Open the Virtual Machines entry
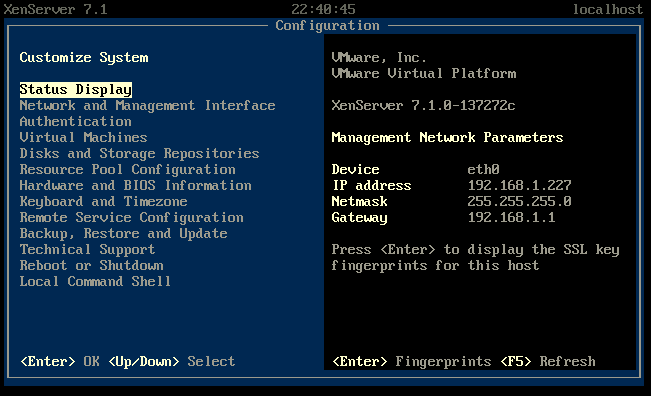Image resolution: width=651 pixels, height=396 pixels. click(83, 137)
